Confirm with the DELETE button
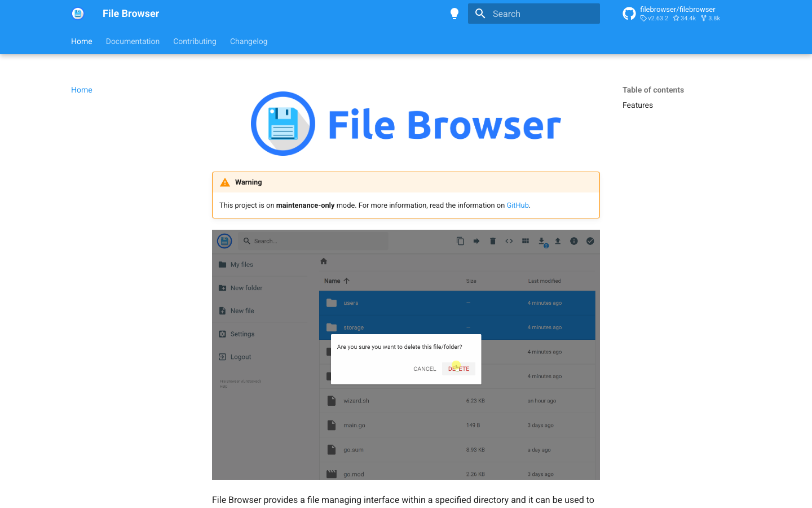Image resolution: width=812 pixels, height=508 pixels. click(x=458, y=368)
